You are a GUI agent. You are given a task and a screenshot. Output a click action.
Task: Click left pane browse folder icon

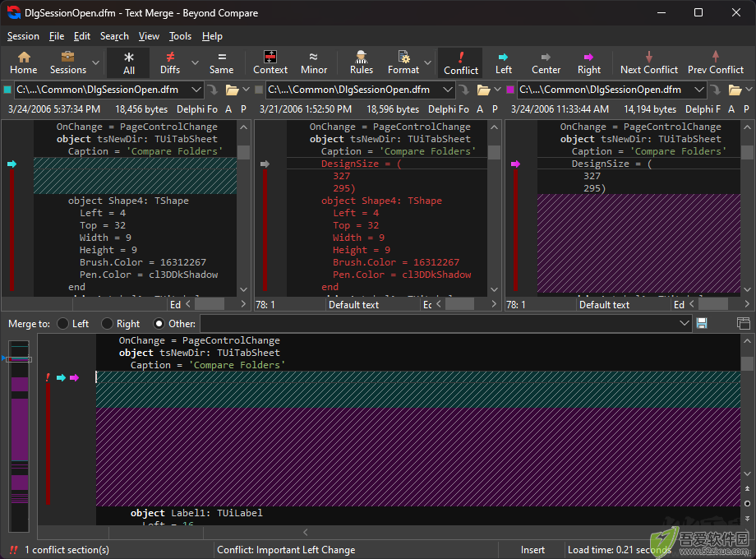(232, 90)
